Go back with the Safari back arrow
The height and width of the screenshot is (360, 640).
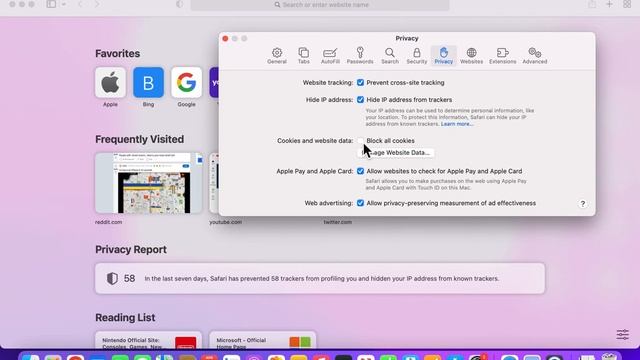click(x=80, y=4)
